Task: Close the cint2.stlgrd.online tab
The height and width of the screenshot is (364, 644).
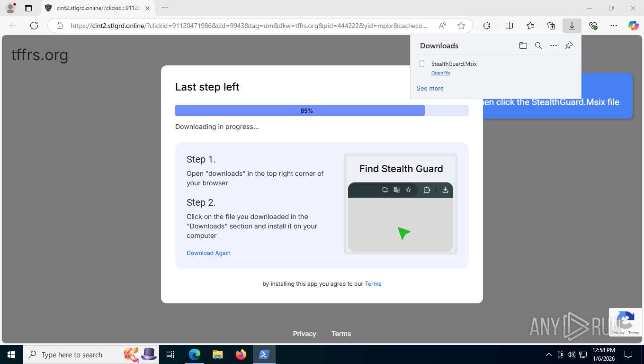Action: 147,8
